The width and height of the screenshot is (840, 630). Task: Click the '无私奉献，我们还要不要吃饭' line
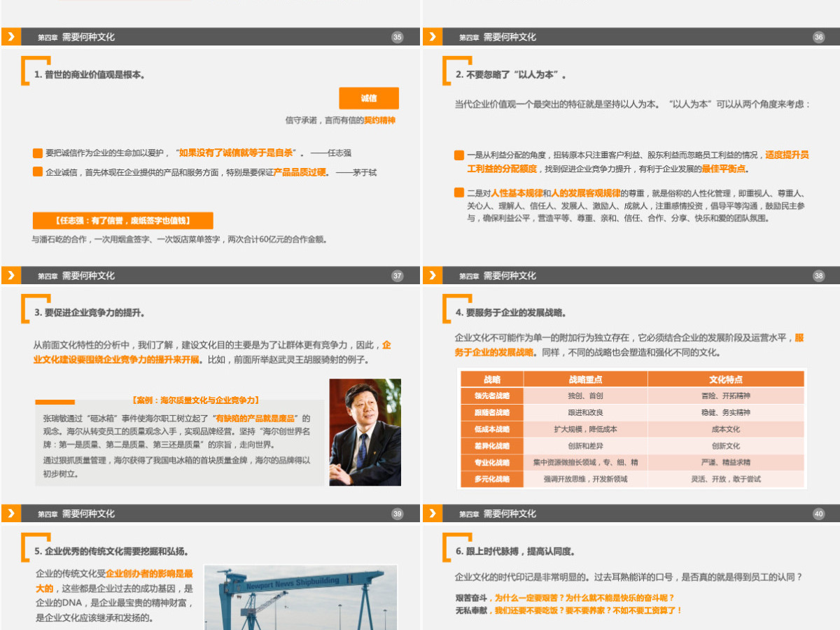pyautogui.click(x=568, y=610)
